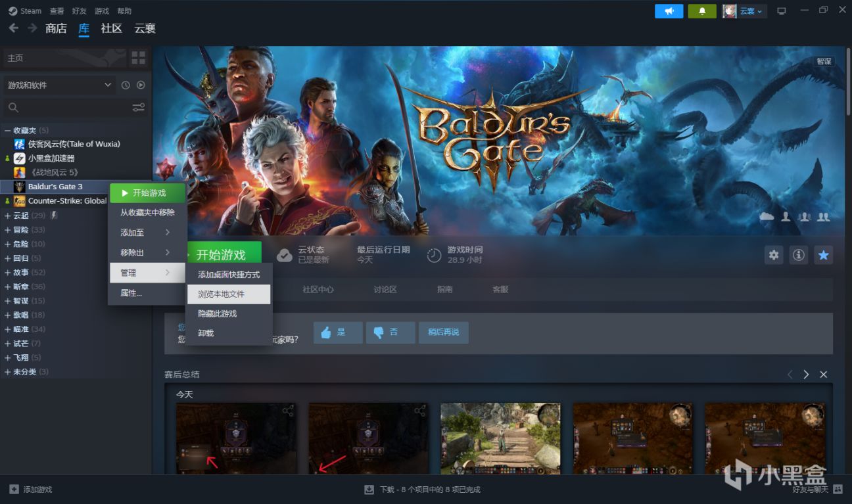Go to the 社区 tab
The image size is (852, 504).
tap(112, 28)
